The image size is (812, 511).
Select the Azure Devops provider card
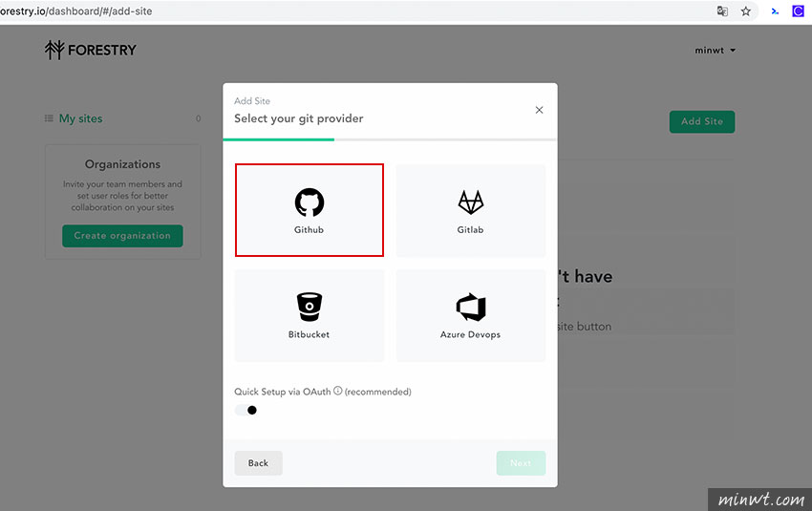pyautogui.click(x=471, y=316)
